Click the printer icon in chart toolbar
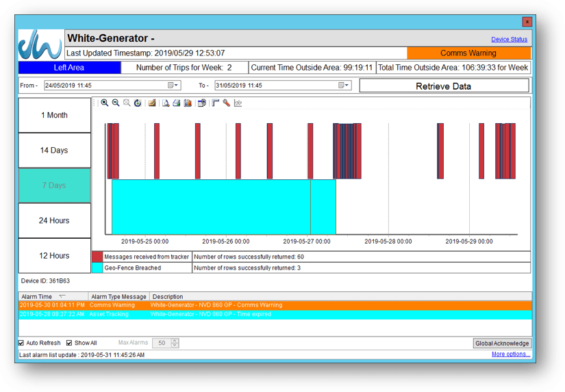 click(176, 103)
